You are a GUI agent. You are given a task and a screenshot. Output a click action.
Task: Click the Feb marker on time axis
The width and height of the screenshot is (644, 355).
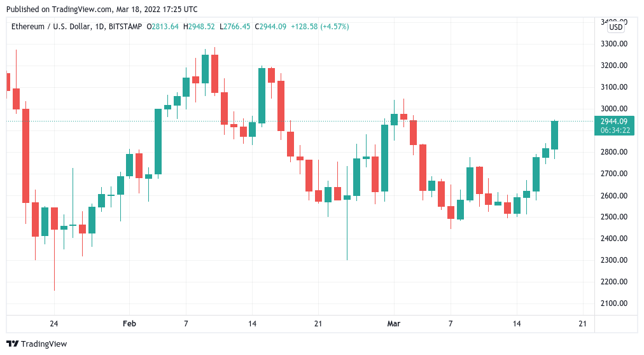click(x=129, y=324)
